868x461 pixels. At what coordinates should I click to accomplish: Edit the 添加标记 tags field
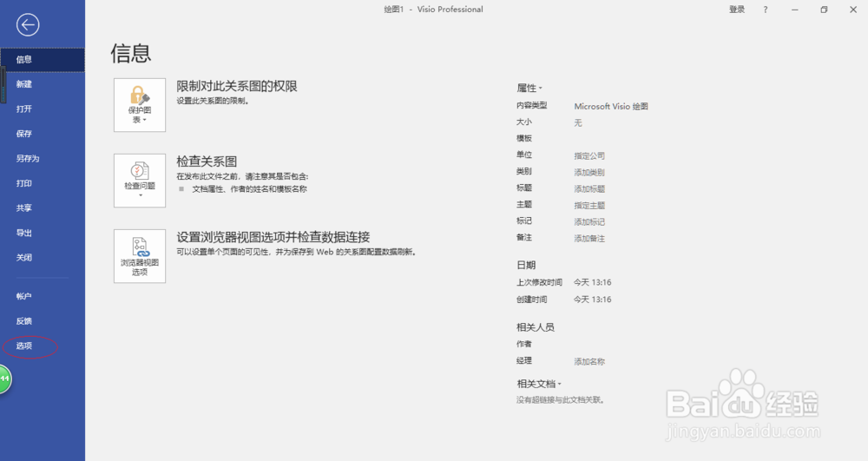[589, 222]
